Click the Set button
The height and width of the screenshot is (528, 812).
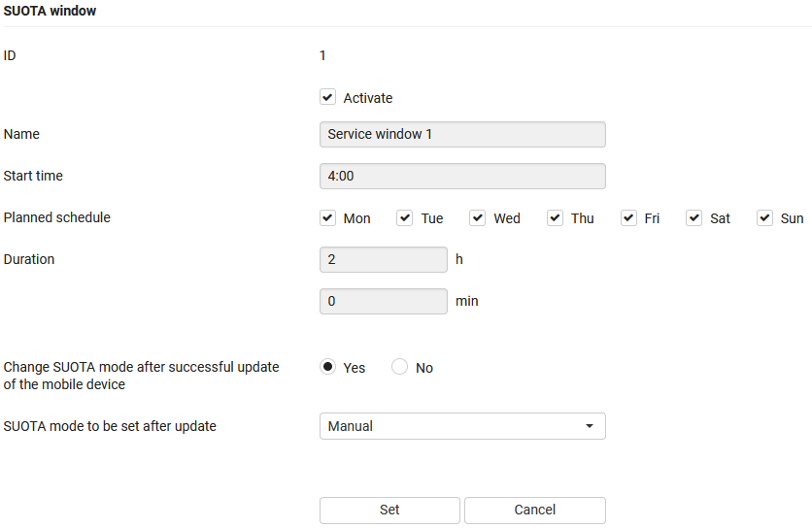[x=389, y=510]
